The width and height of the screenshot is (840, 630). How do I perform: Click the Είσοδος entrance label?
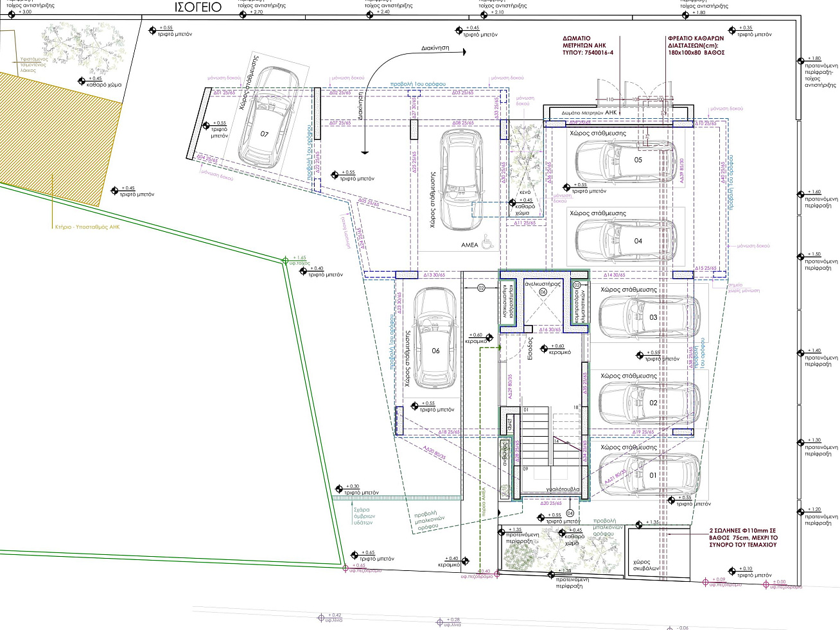coord(530,348)
